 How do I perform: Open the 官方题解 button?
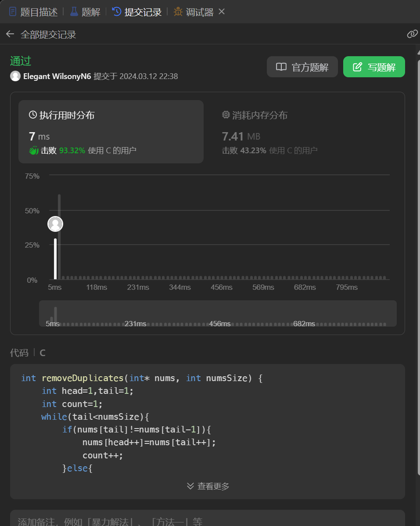click(302, 67)
